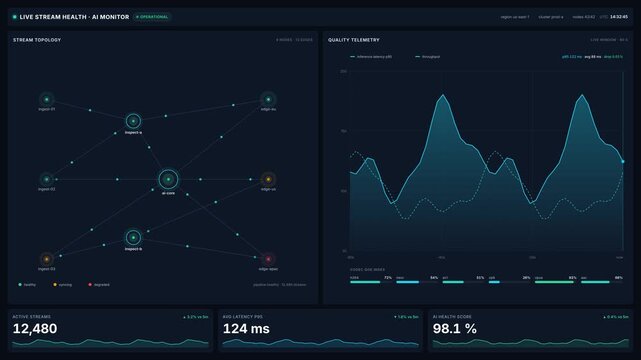Viewport: 641px width, 360px height.
Task: Click 'LIVE STREAM HEALTH · AI MONITOR' title
Action: click(74, 17)
